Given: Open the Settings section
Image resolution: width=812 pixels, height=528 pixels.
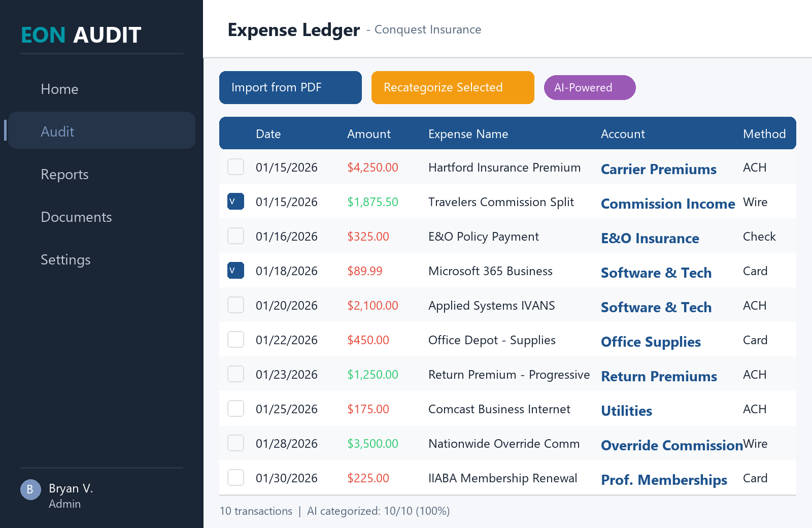Looking at the screenshot, I should pyautogui.click(x=65, y=259).
